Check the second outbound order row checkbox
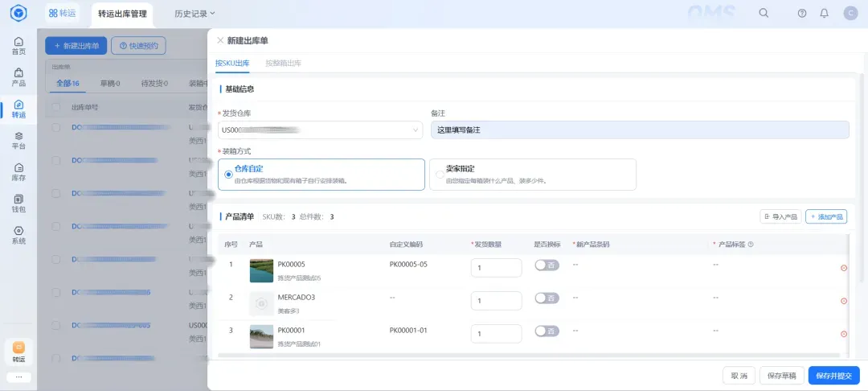The width and height of the screenshot is (868, 391). coord(56,161)
